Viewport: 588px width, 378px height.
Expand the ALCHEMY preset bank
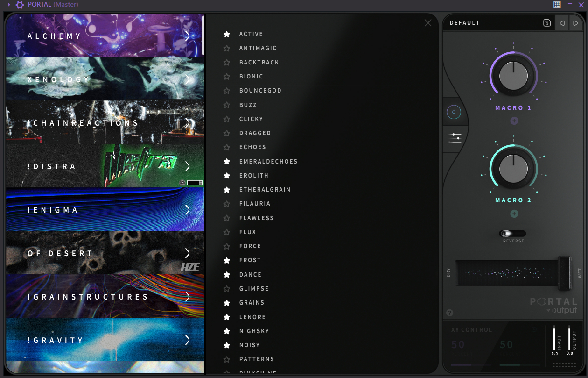tap(187, 36)
